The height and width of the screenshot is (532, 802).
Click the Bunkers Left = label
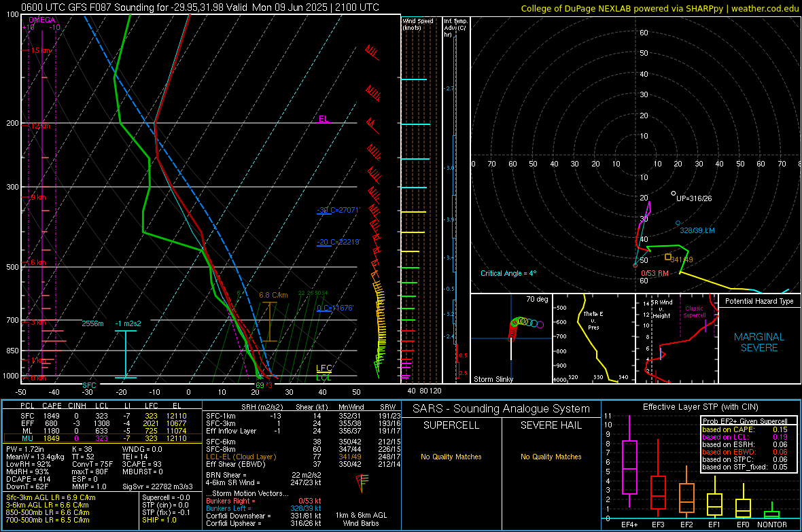[228, 508]
